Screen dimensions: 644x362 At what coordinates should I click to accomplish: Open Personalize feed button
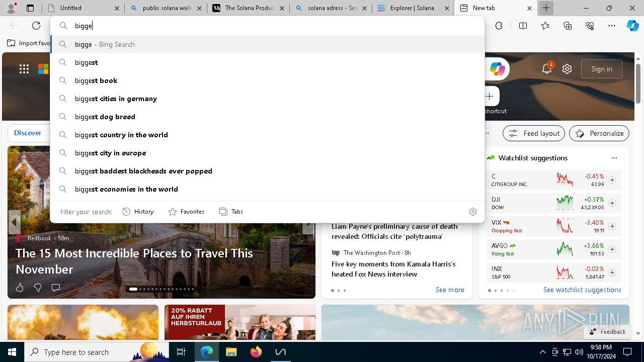tap(599, 133)
